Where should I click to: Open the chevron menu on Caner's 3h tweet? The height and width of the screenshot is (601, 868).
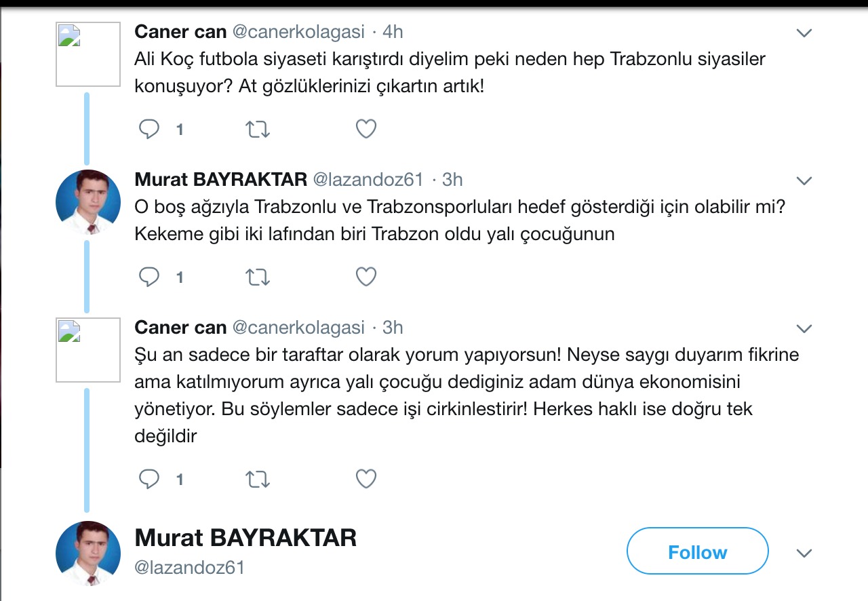pos(804,329)
